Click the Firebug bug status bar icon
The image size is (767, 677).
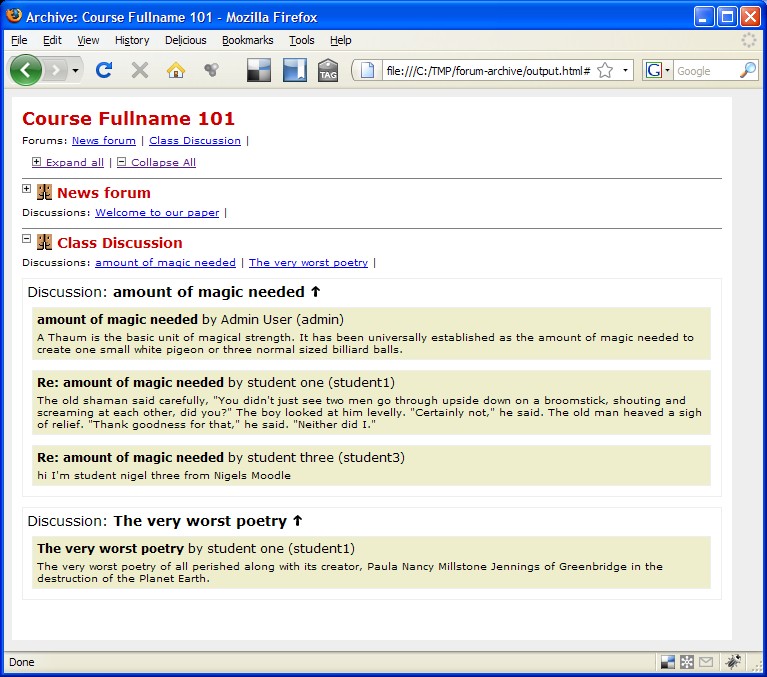(733, 662)
